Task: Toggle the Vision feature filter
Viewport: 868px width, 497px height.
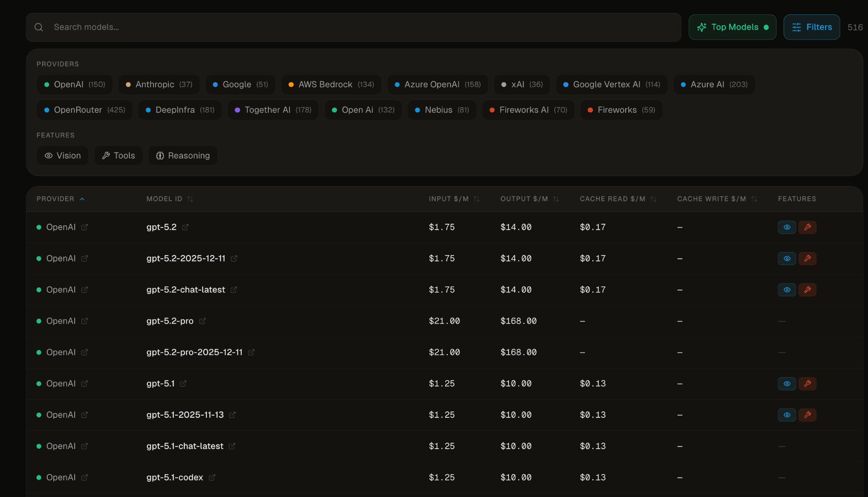Action: click(x=63, y=155)
